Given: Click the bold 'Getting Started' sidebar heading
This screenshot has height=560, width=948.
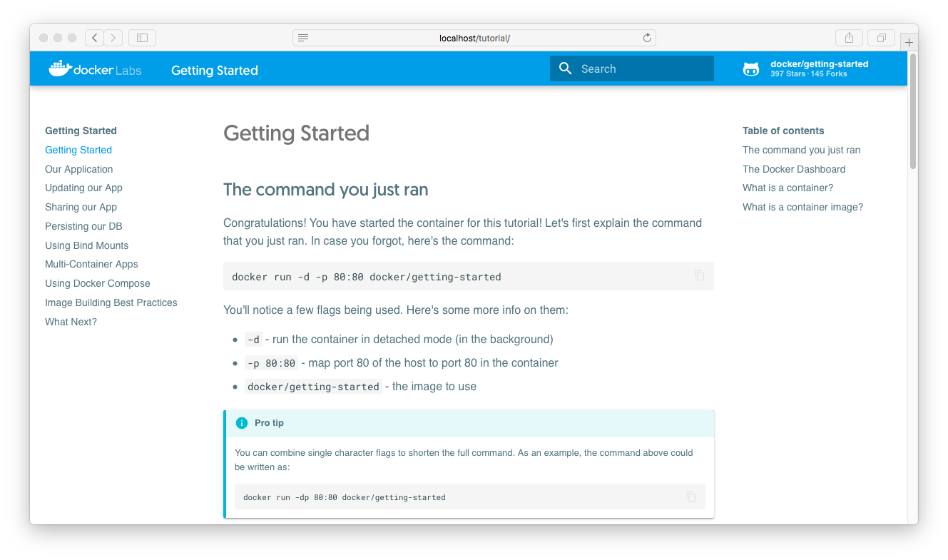Looking at the screenshot, I should click(81, 131).
